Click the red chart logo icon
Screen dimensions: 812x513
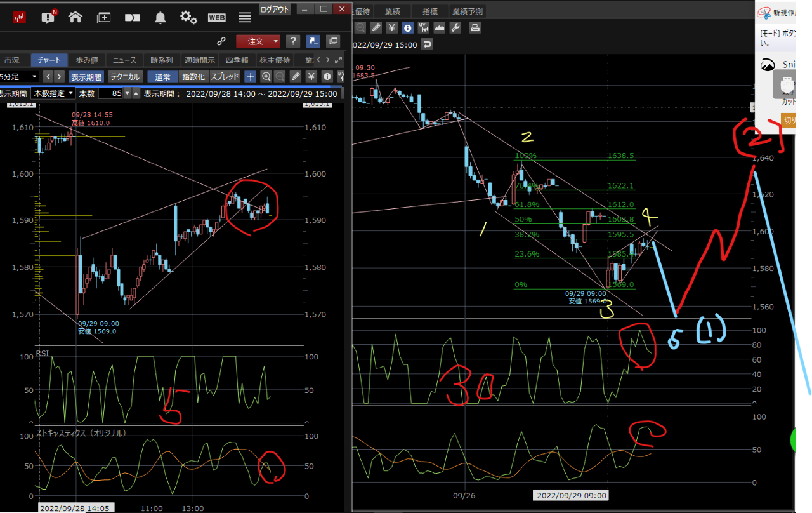coord(20,17)
